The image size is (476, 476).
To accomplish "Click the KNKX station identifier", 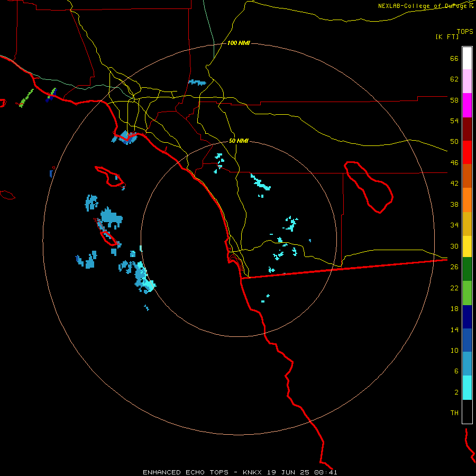I will pos(253,472).
